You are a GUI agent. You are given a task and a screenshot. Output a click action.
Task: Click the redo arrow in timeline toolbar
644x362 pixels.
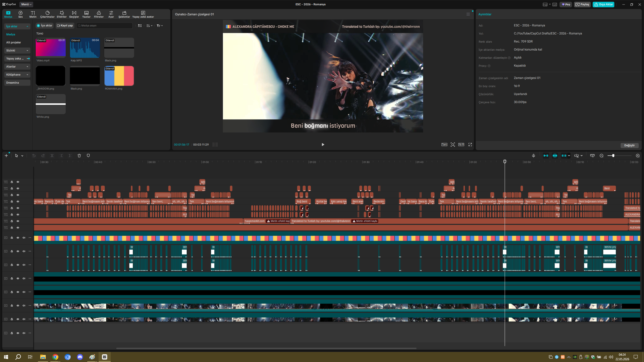tap(43, 156)
